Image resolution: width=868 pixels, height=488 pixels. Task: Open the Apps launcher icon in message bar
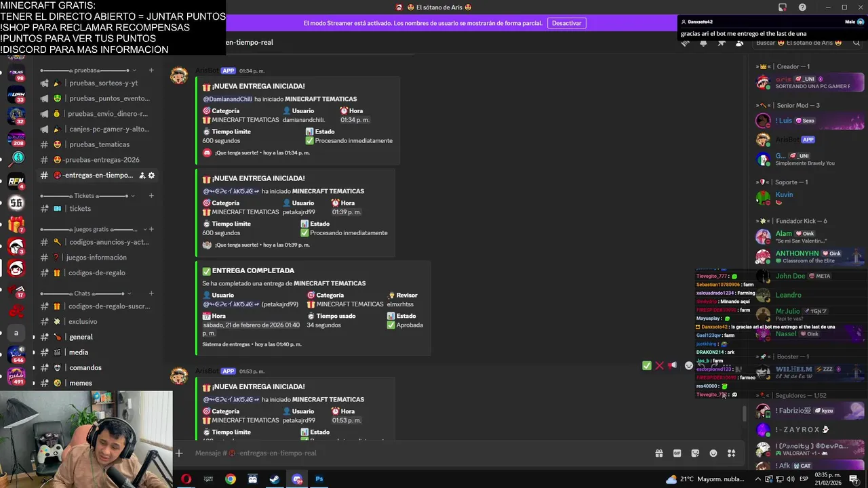click(731, 453)
